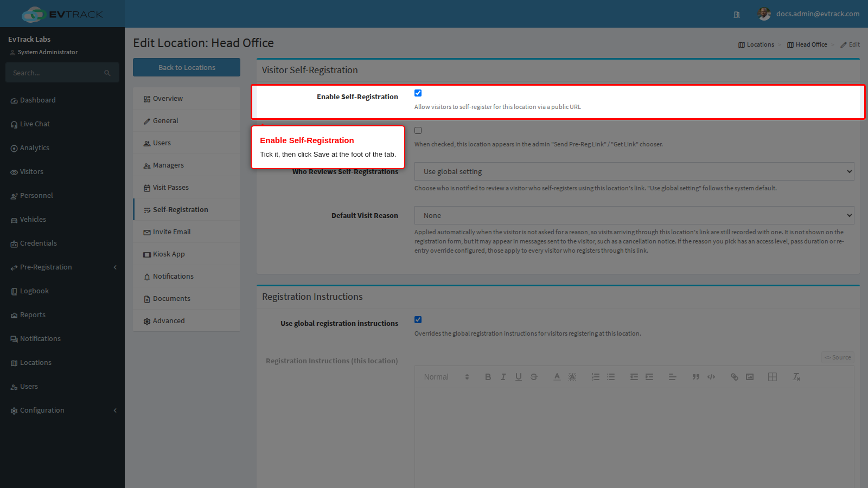Insert an image in editor

click(x=750, y=377)
